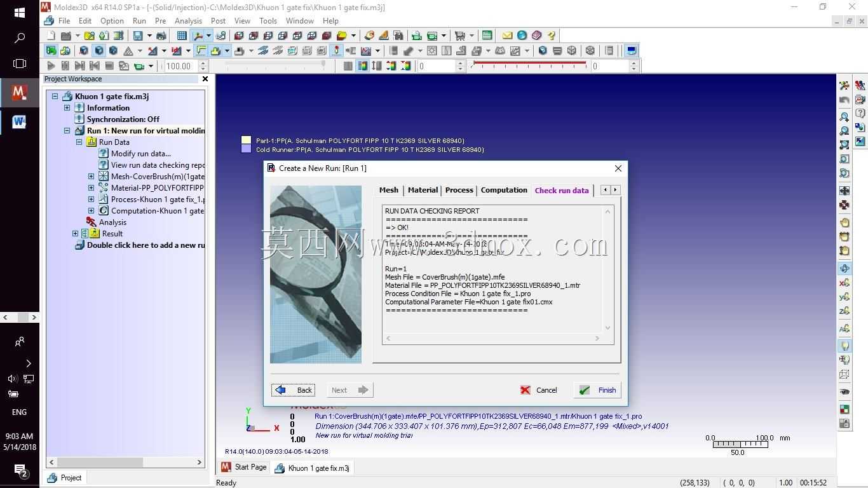The width and height of the screenshot is (868, 488).
Task: Open Windows Search from taskbar
Action: (x=20, y=38)
